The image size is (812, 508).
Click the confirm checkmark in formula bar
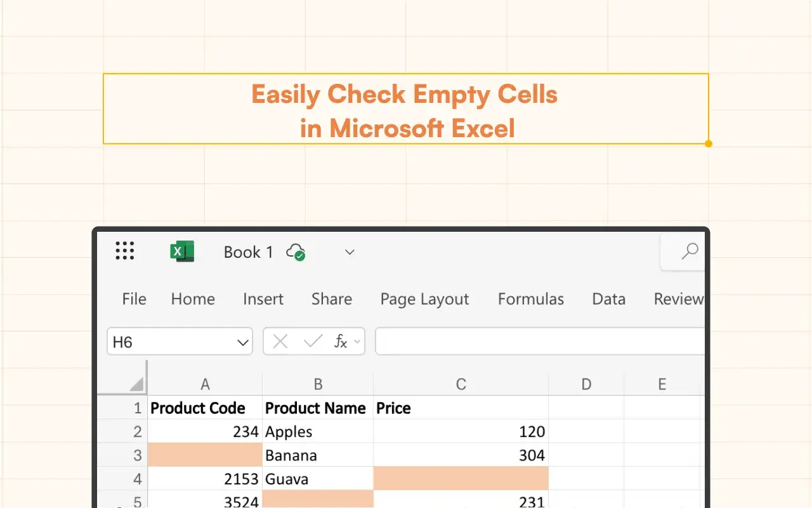click(313, 342)
